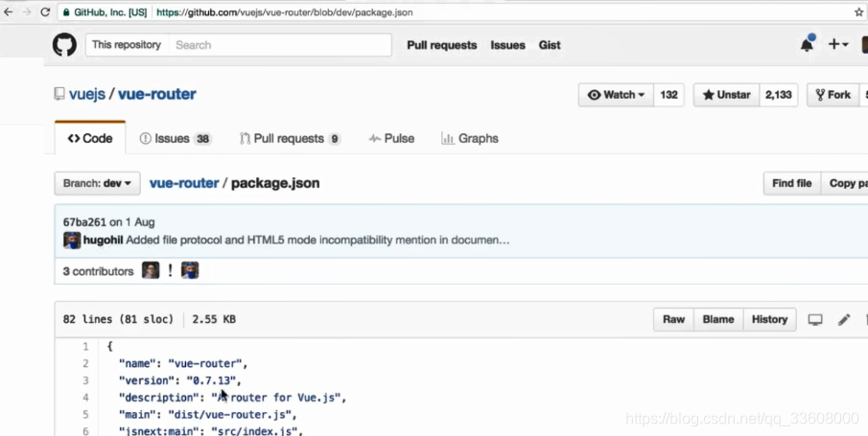This screenshot has width=868, height=436.
Task: Open hugohil's profile link
Action: click(x=103, y=241)
